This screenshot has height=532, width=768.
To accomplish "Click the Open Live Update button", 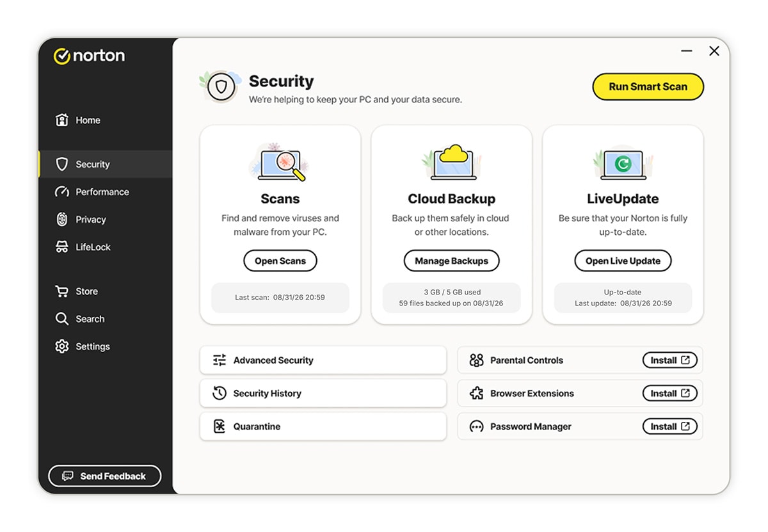I will click(x=623, y=261).
